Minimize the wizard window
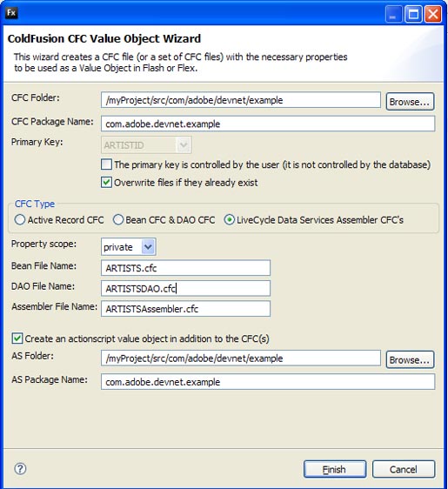The height and width of the screenshot is (489, 448). pyautogui.click(x=393, y=14)
